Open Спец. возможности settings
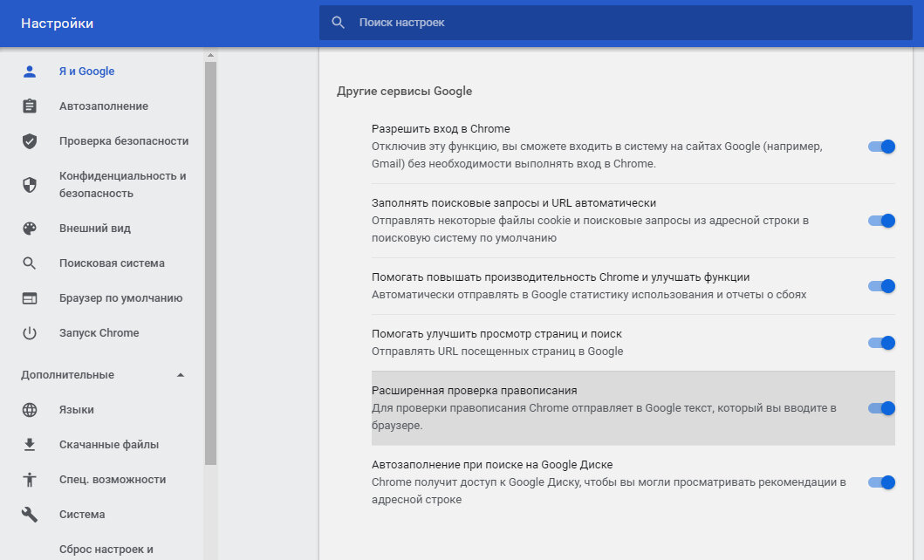The image size is (924, 560). (x=113, y=480)
